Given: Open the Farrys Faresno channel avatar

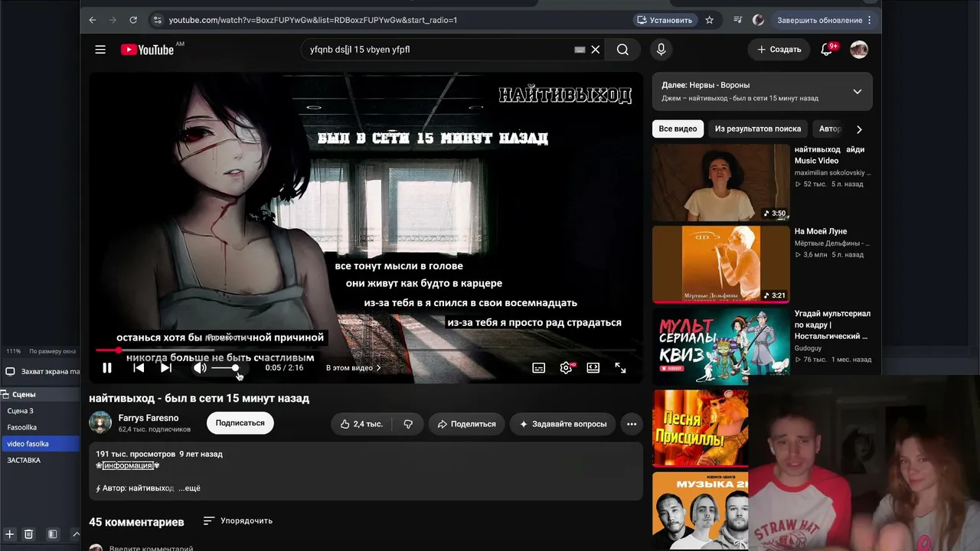Looking at the screenshot, I should [x=100, y=422].
